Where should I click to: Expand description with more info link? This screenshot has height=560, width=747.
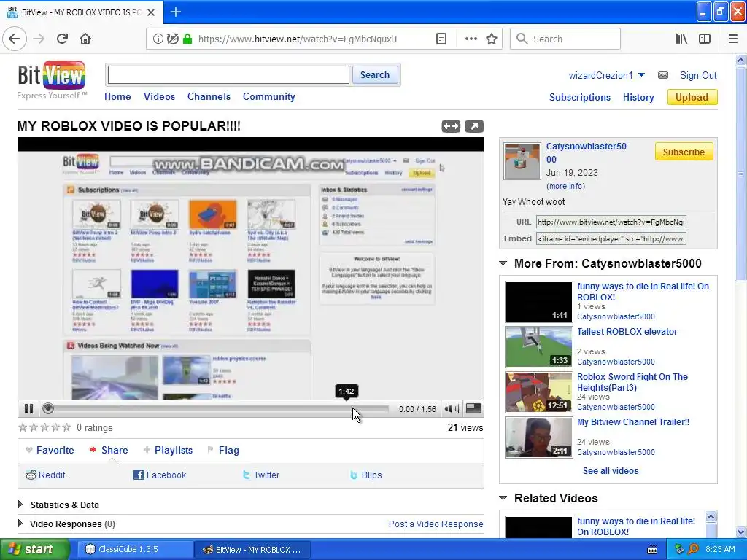[x=565, y=186]
